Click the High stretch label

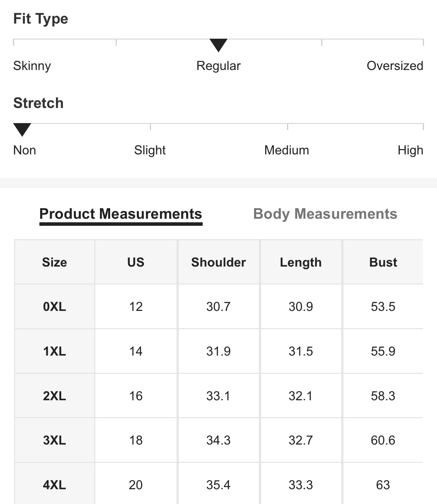coord(410,150)
